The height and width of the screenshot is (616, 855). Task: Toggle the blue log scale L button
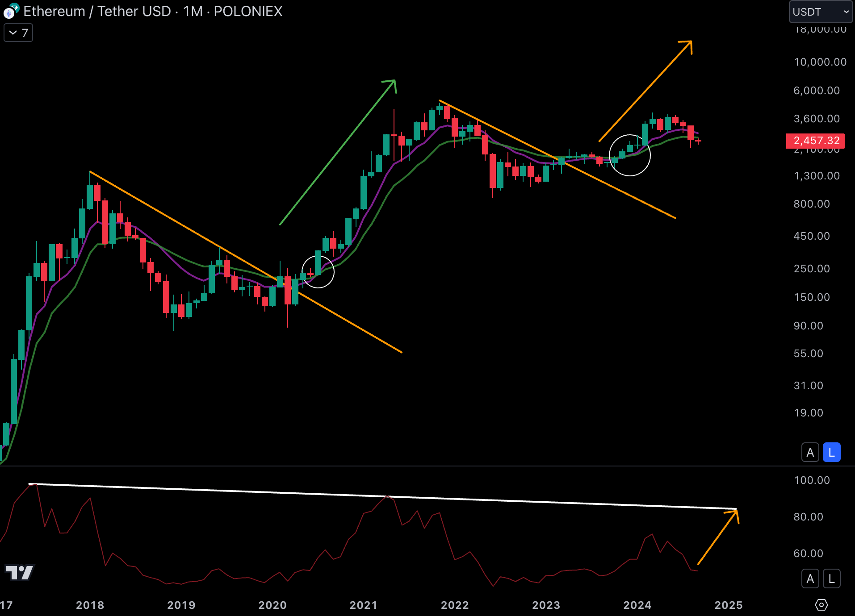(x=831, y=453)
